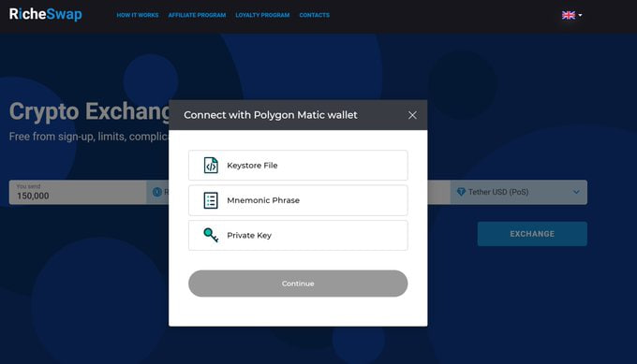Click the Crypto Exchange heading
This screenshot has width=637, height=364.
click(89, 111)
